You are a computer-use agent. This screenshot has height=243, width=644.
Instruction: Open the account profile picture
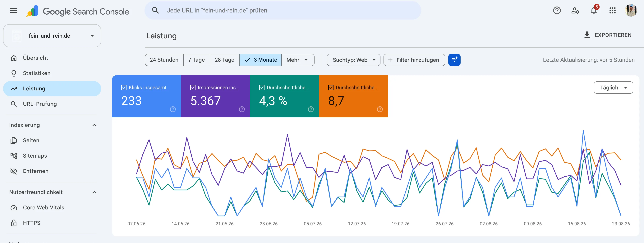coord(631,11)
